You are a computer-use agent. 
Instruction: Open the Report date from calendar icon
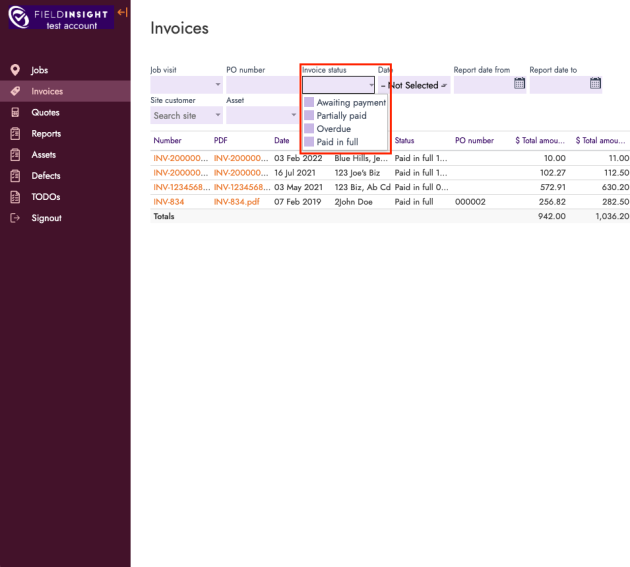tap(519, 84)
